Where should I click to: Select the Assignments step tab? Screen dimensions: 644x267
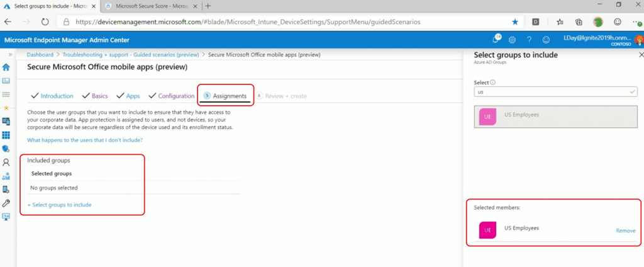coord(225,96)
